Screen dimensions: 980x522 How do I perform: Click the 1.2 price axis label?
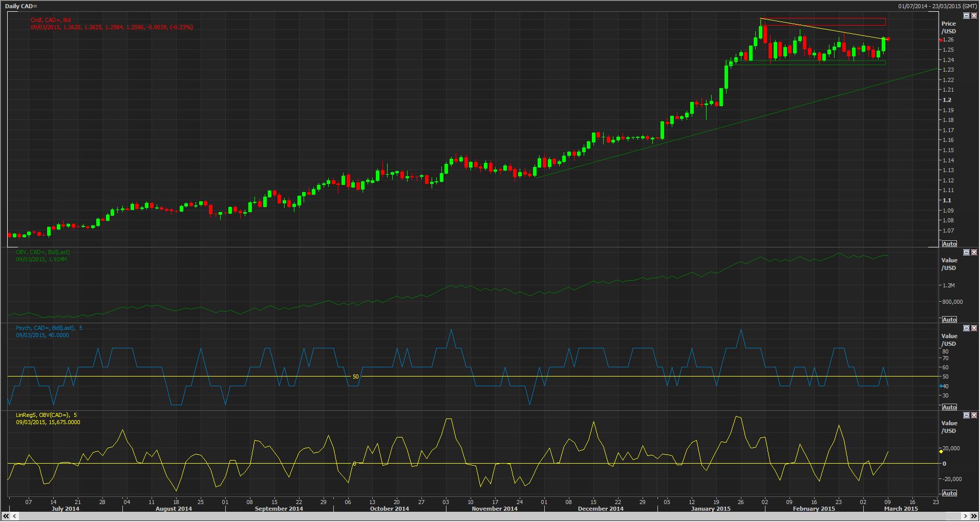pos(947,100)
